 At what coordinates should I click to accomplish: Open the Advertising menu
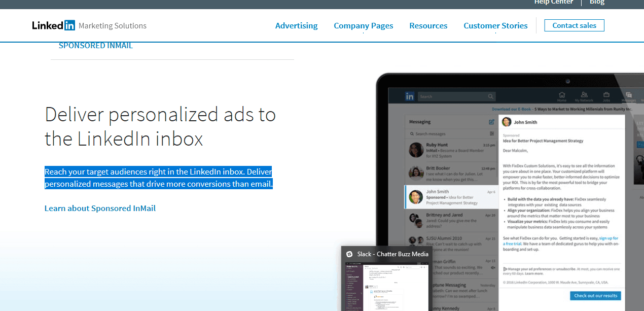tap(296, 25)
